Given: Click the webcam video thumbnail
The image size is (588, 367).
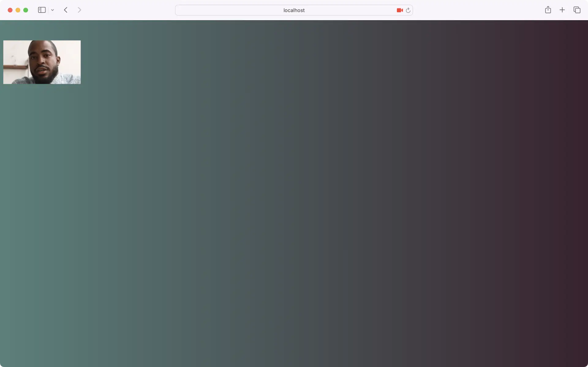Looking at the screenshot, I should (42, 62).
